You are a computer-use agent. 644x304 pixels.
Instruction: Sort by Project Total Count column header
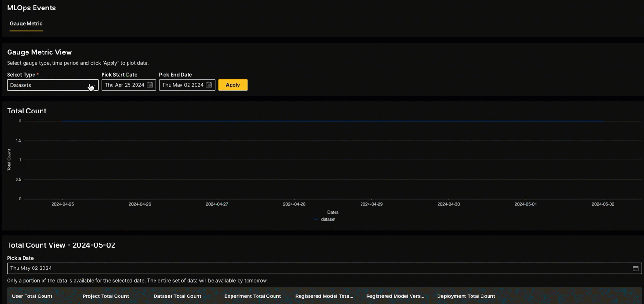[106, 296]
